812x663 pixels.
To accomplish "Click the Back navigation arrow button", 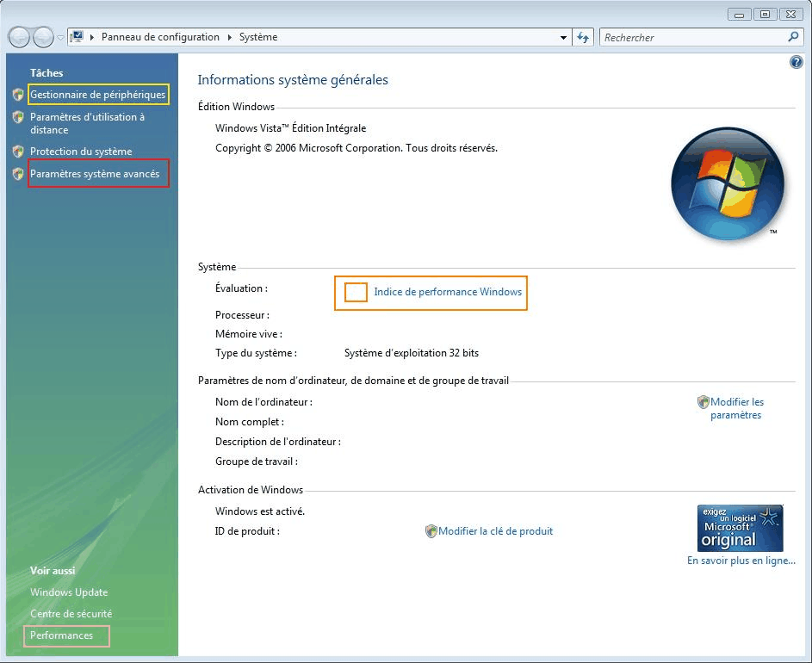I will [x=19, y=37].
